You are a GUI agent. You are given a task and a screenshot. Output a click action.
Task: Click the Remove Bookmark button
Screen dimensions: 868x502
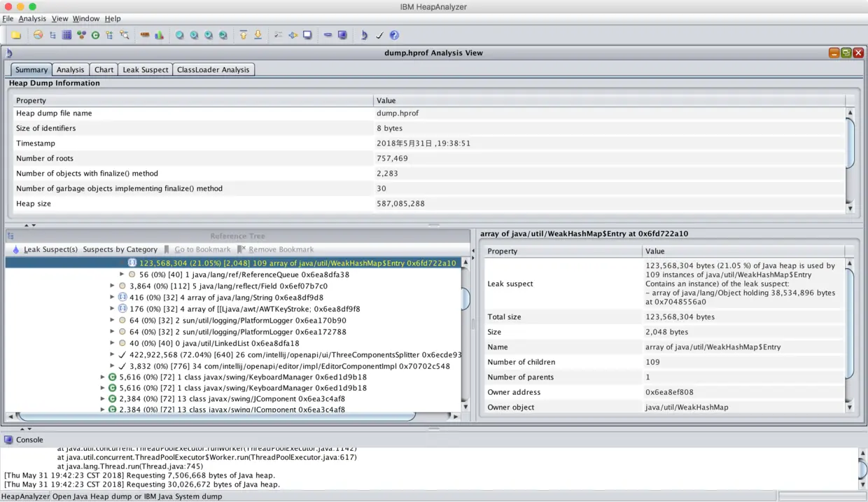275,249
